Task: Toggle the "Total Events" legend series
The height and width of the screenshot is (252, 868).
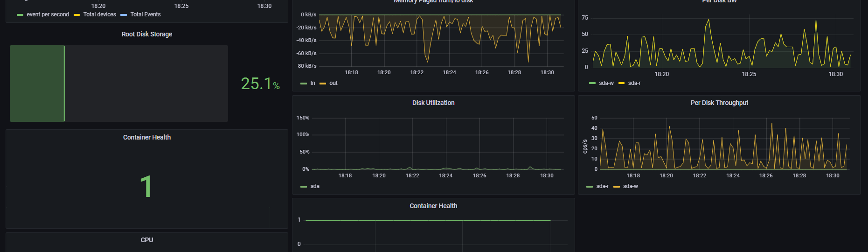Action: click(145, 14)
